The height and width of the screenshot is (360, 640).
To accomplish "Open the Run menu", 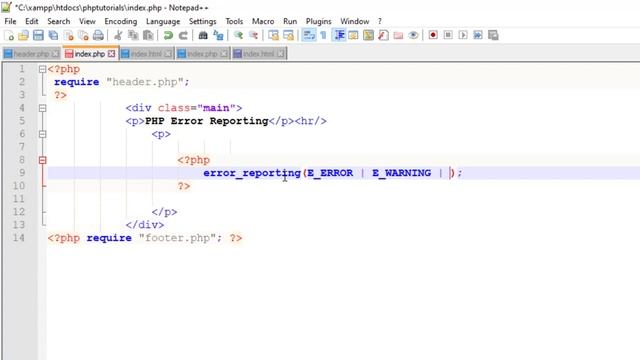I will (290, 21).
